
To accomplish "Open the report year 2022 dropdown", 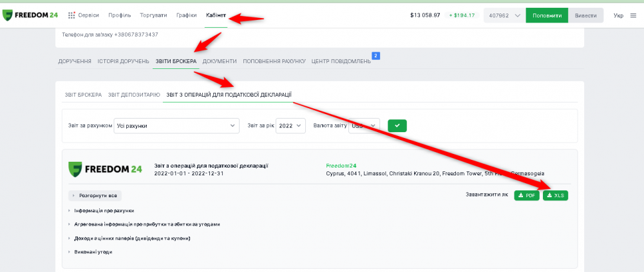I will tap(291, 126).
